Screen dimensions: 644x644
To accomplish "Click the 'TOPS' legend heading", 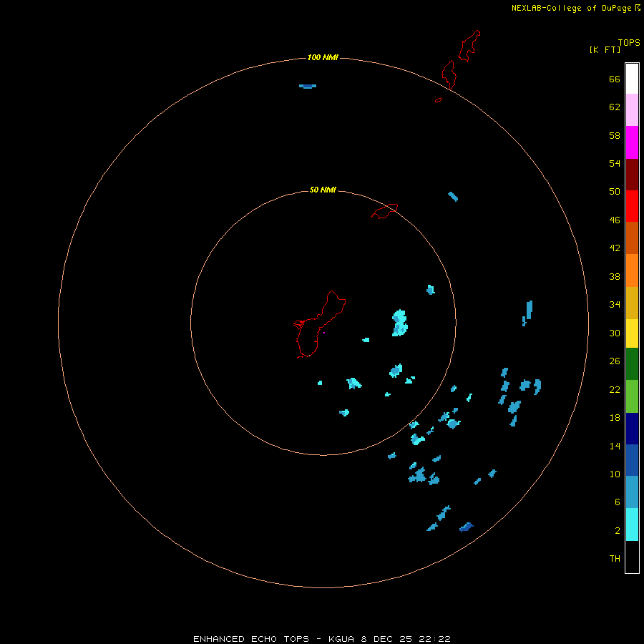I will [x=629, y=43].
